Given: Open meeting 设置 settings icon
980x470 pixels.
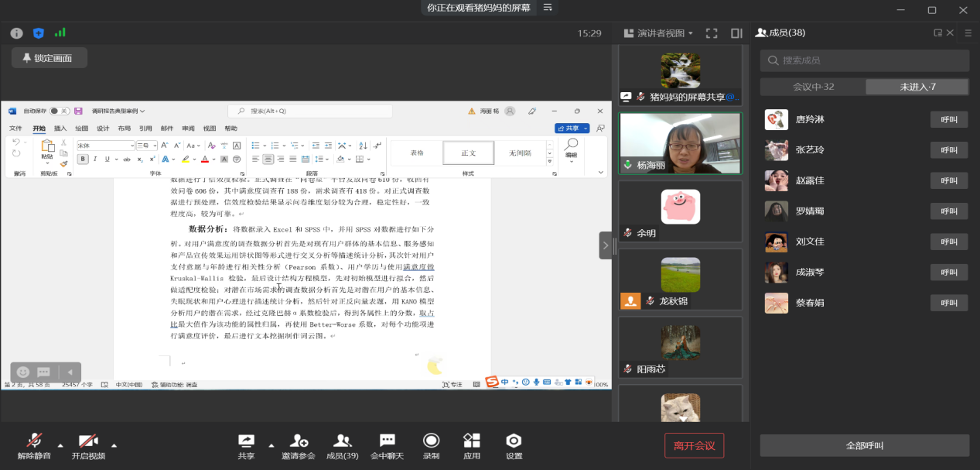Looking at the screenshot, I should click(514, 446).
